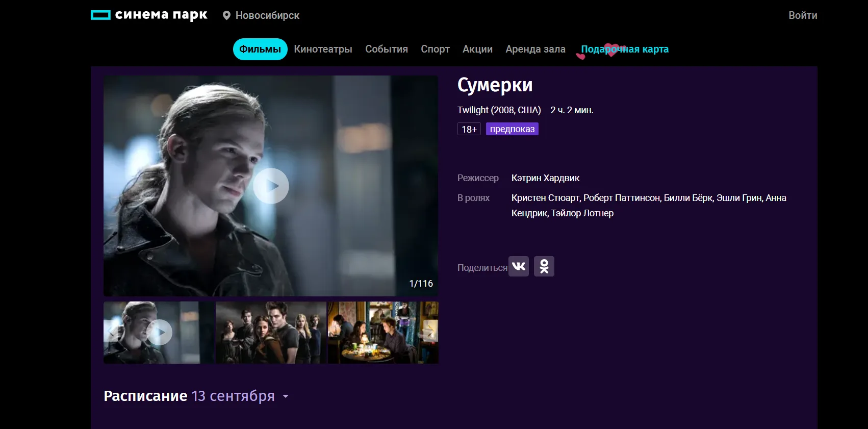This screenshot has height=429, width=868.
Task: Click the 18+ age rating badge
Action: pyautogui.click(x=469, y=129)
